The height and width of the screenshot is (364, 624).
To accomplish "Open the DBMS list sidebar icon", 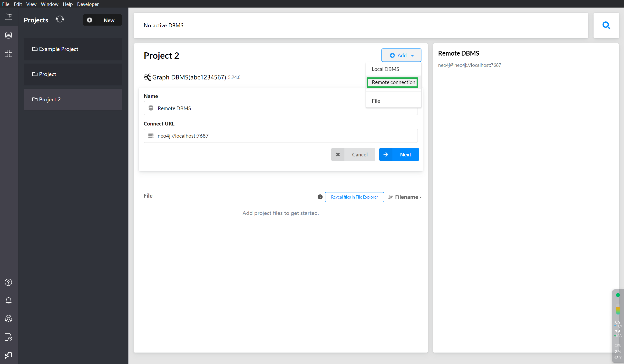I will point(9,35).
